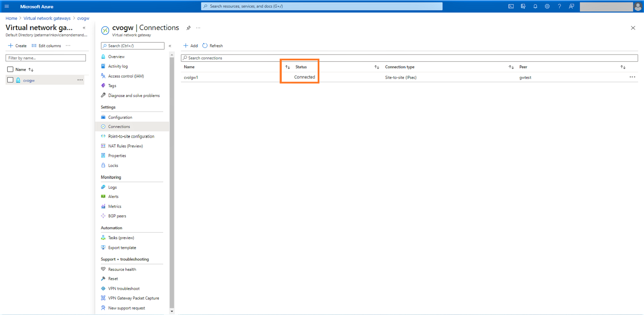This screenshot has height=315, width=644.
Task: Click Edit columns
Action: [x=46, y=45]
